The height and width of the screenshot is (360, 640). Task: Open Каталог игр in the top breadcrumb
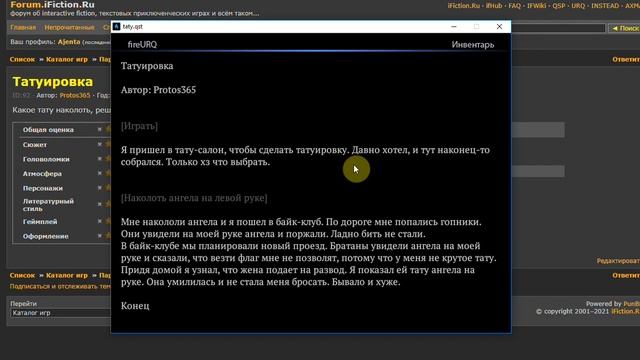point(67,59)
